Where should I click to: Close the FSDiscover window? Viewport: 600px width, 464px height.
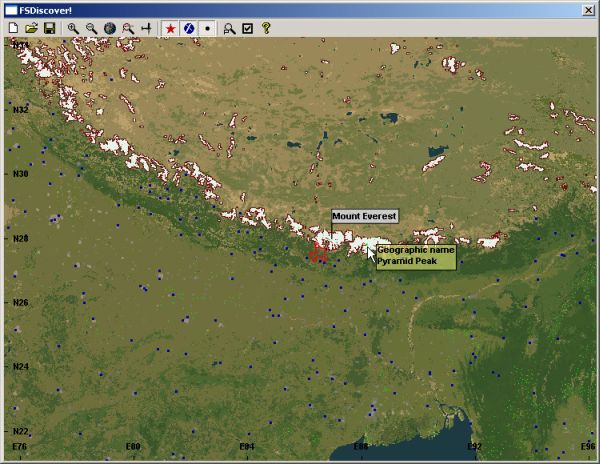(588, 8)
